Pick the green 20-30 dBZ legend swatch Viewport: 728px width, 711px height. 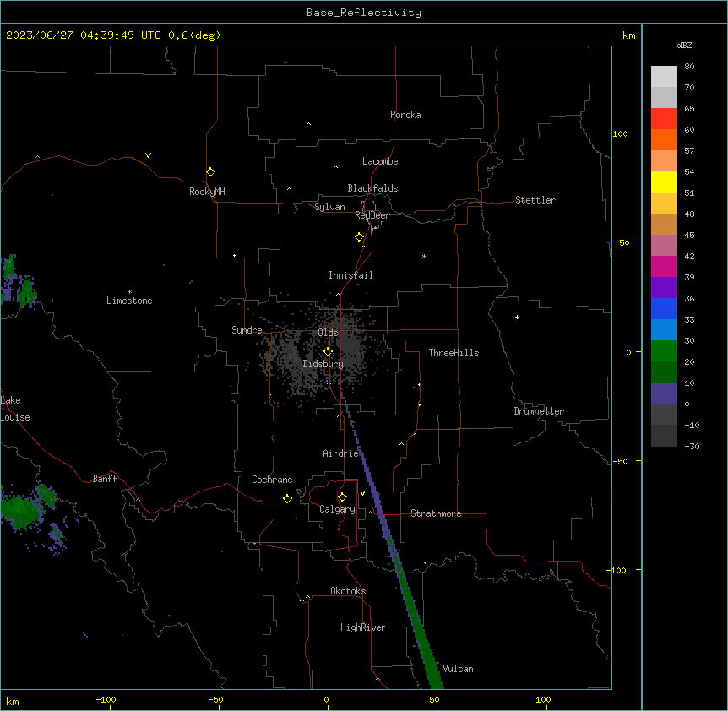pyautogui.click(x=664, y=351)
